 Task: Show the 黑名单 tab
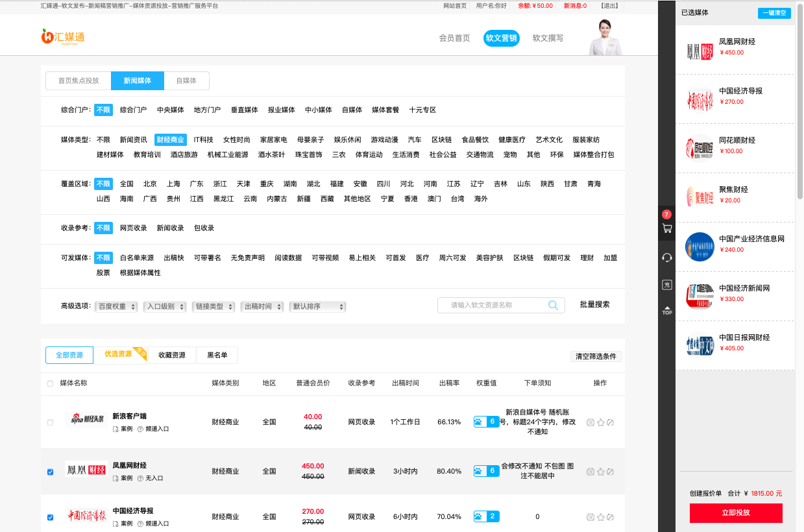pos(217,355)
